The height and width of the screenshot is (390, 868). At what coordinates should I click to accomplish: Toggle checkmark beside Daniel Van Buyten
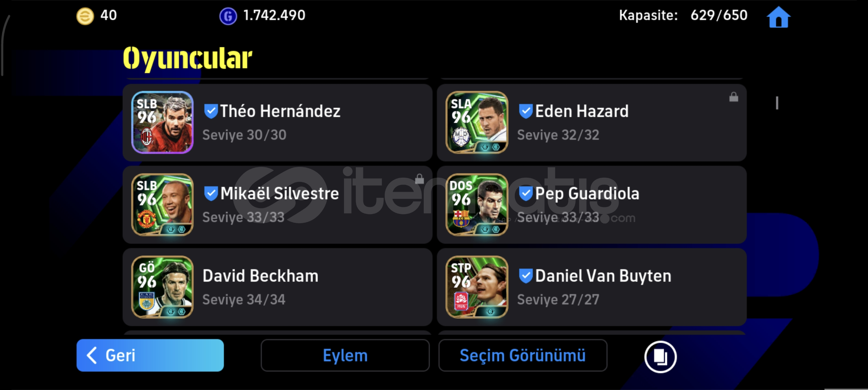point(526,276)
